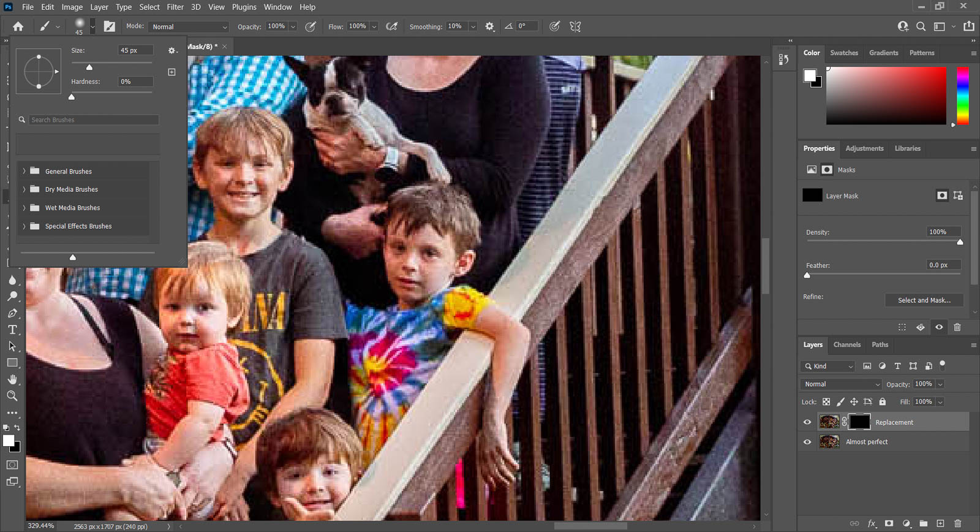Click the brush Hardness slider
Viewport: 980px width, 532px height.
click(x=111, y=93)
